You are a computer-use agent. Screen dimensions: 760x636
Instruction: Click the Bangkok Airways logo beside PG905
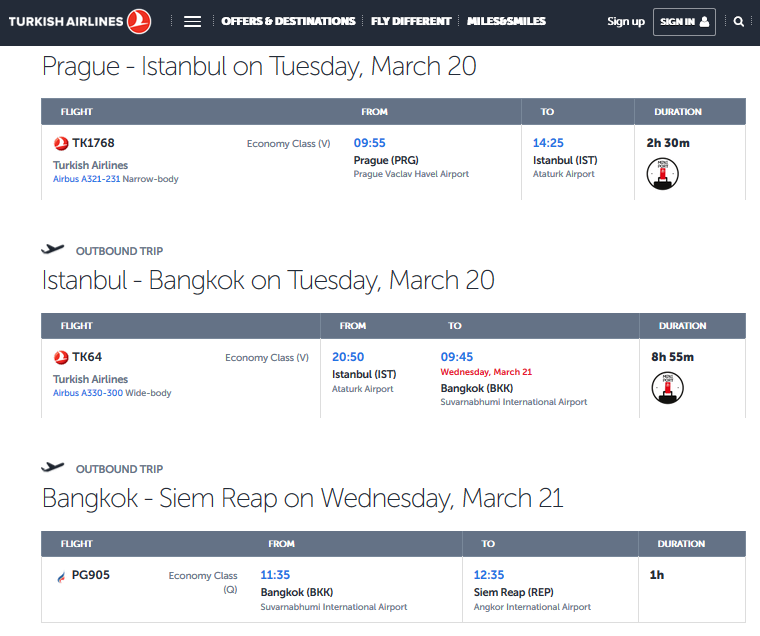click(x=61, y=576)
